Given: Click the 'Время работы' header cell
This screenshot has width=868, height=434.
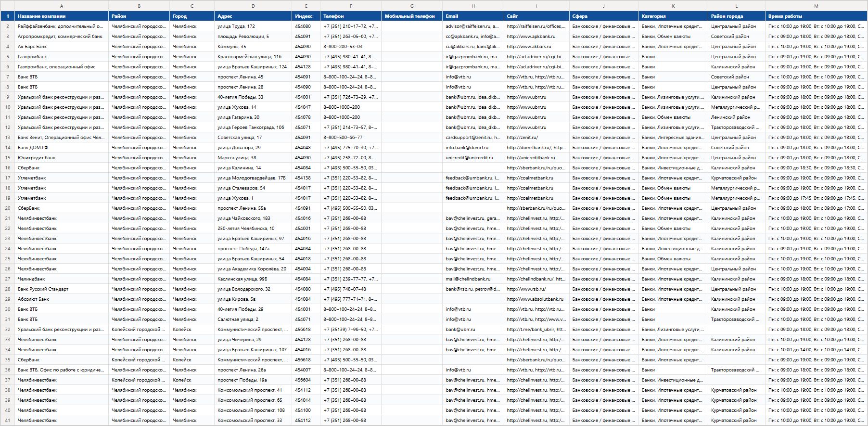Looking at the screenshot, I should (x=816, y=16).
